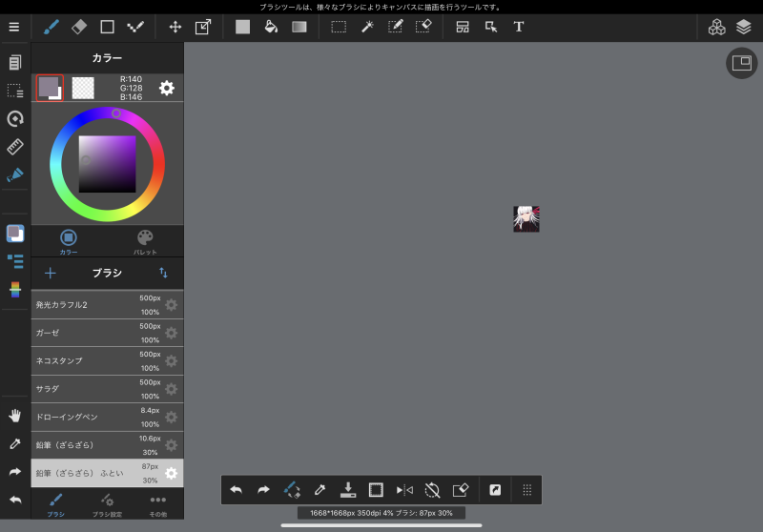Select the Bucket fill tool
The height and width of the screenshot is (532, 763).
click(271, 27)
